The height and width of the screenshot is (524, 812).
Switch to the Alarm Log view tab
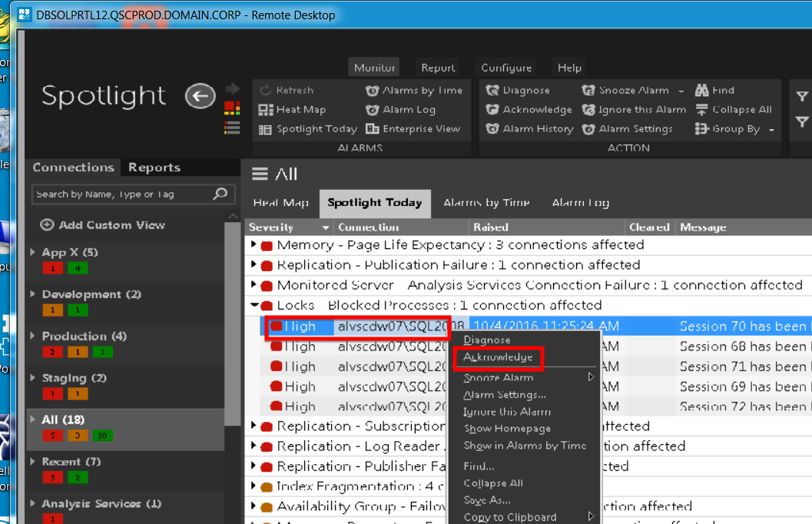tap(581, 203)
